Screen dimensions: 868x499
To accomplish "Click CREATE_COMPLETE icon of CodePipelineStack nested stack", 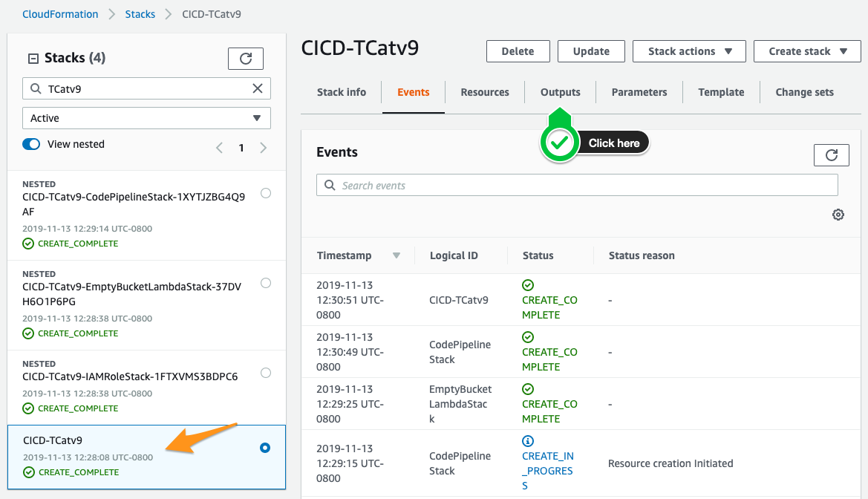I will click(x=28, y=244).
